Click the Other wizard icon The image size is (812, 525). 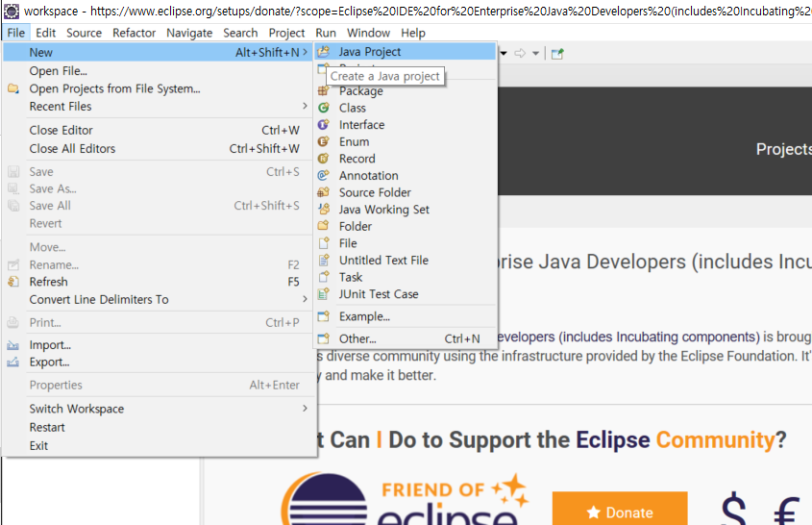[x=324, y=338]
